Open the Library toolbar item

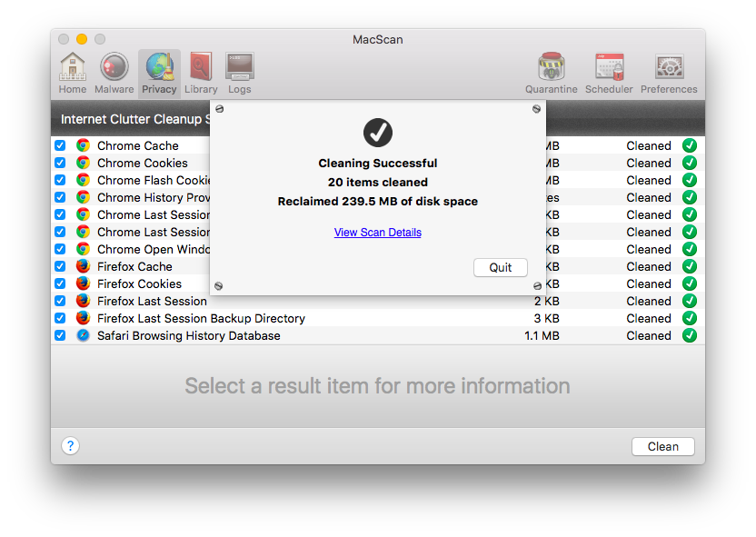coord(201,74)
